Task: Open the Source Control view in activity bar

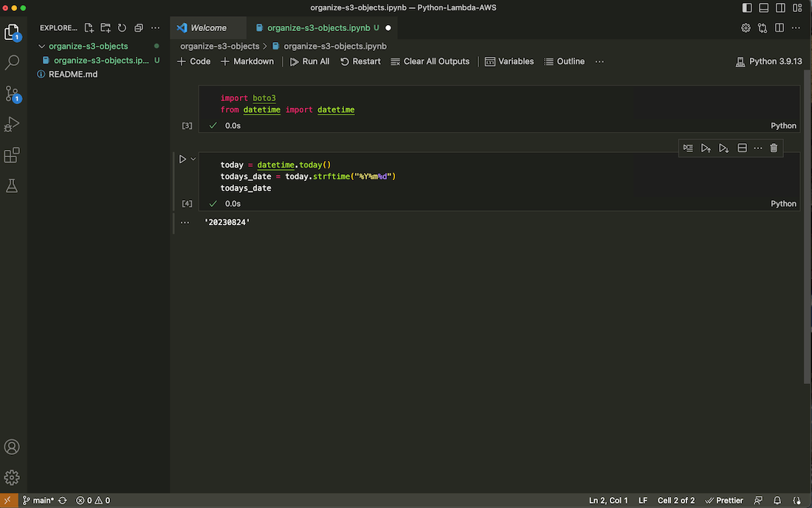Action: coord(12,94)
